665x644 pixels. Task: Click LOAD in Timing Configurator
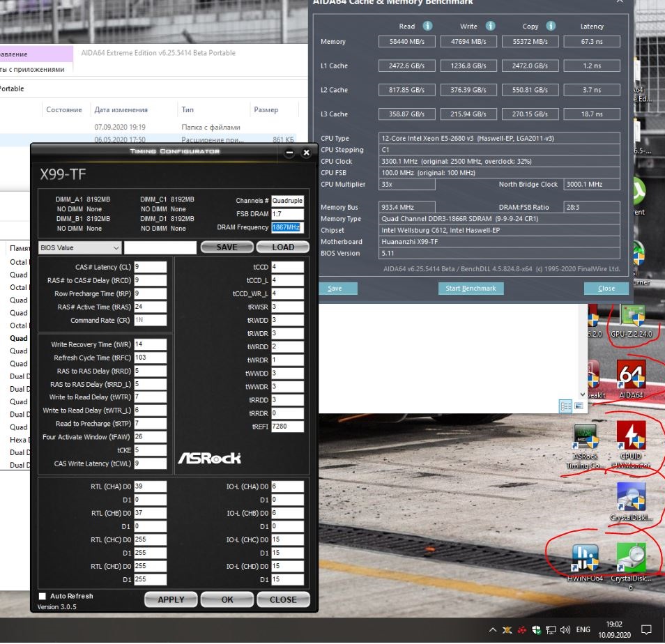click(283, 247)
